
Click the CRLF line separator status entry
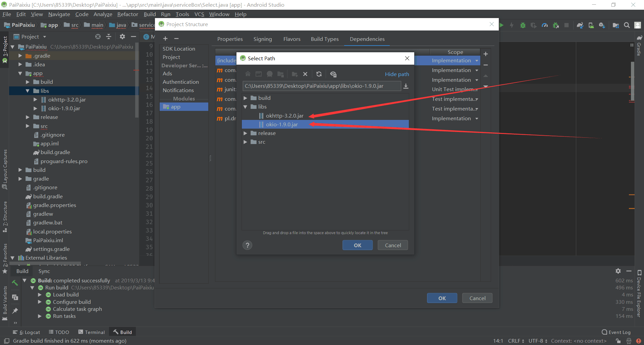click(516, 341)
